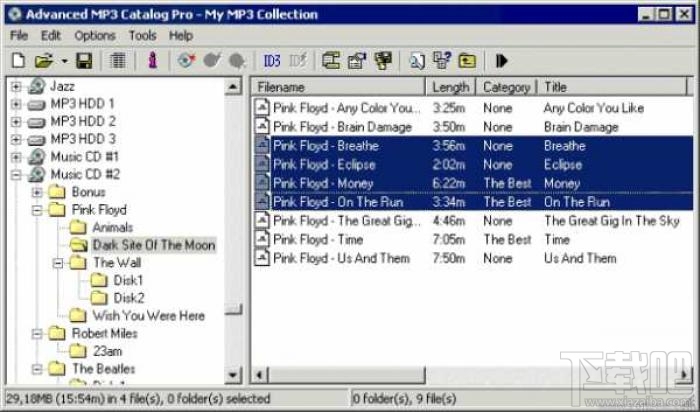Save catalog with the floppy disk icon
Viewport: 700px width, 412px height.
(83, 60)
